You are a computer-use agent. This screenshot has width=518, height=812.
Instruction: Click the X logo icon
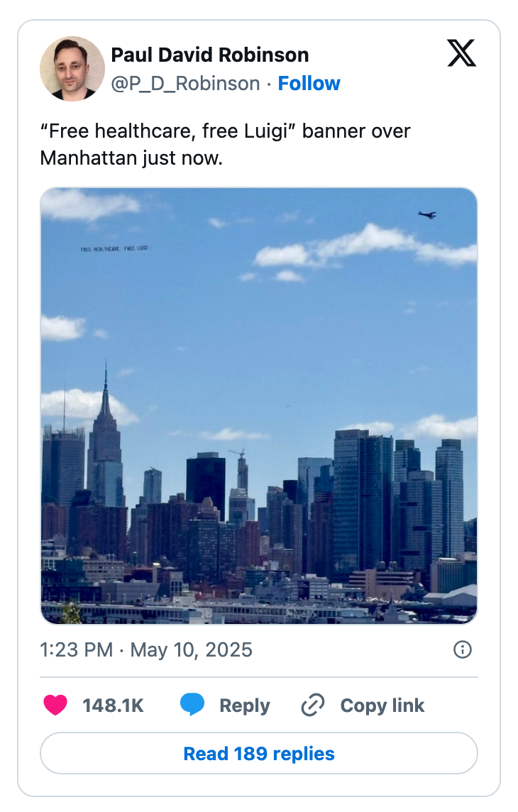461,55
